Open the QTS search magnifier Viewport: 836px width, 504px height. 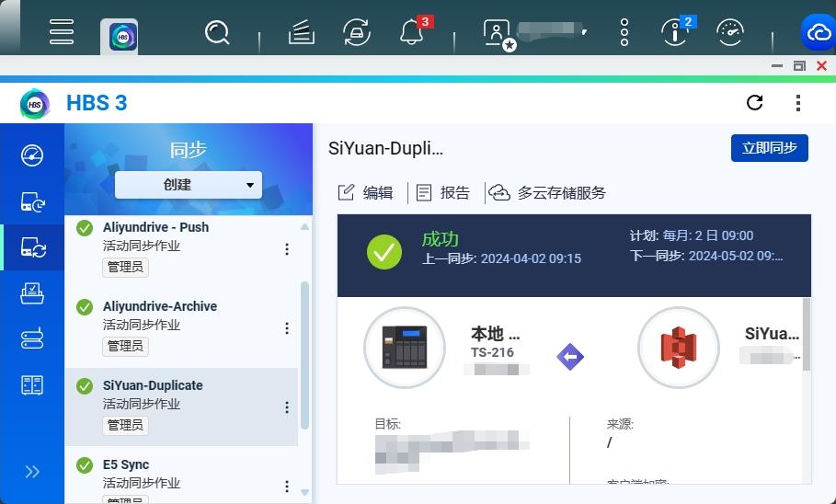tap(217, 32)
